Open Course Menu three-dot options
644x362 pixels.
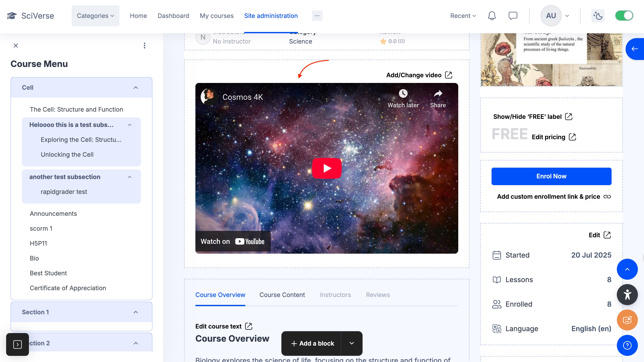145,46
